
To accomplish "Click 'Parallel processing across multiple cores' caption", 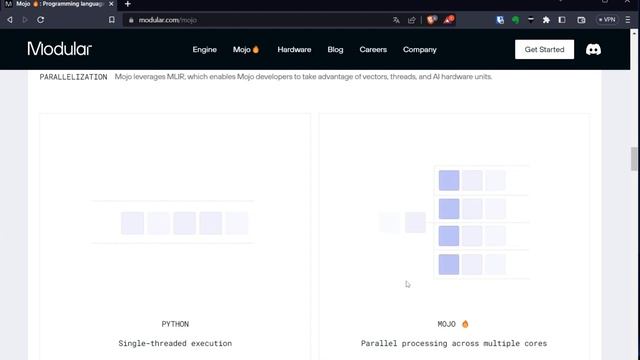I will pos(454,343).
